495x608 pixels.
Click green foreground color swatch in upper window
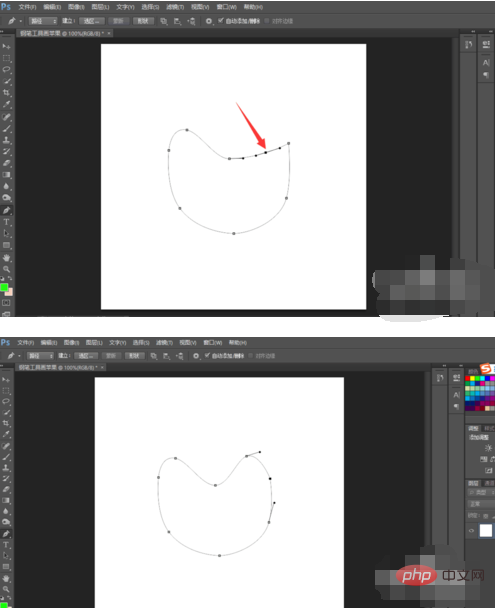click(x=4, y=287)
